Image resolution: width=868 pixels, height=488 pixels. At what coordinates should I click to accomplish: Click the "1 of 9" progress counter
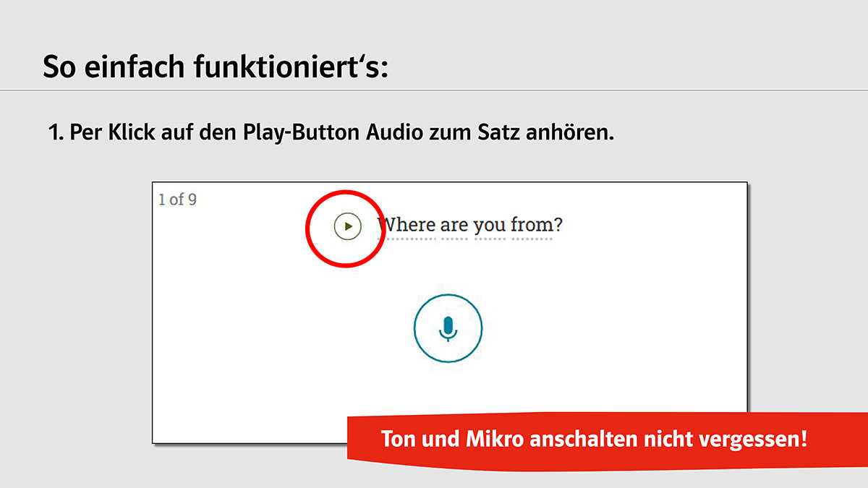click(177, 200)
